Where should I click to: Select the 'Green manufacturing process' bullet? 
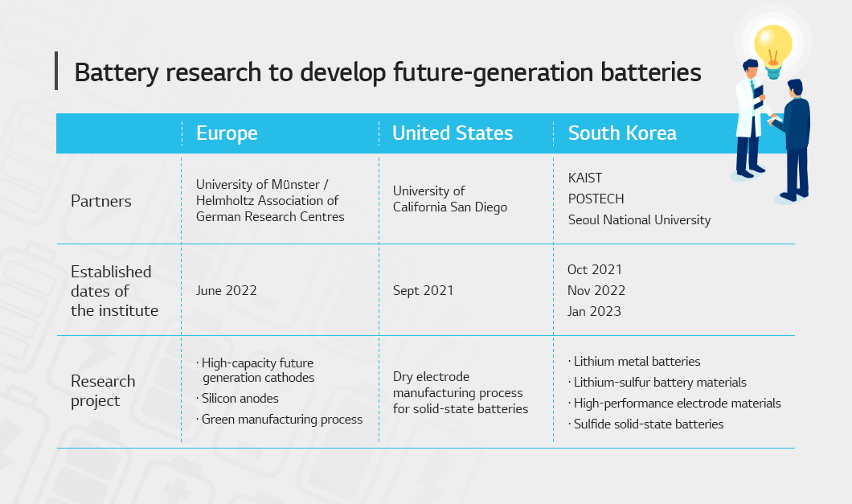279,419
